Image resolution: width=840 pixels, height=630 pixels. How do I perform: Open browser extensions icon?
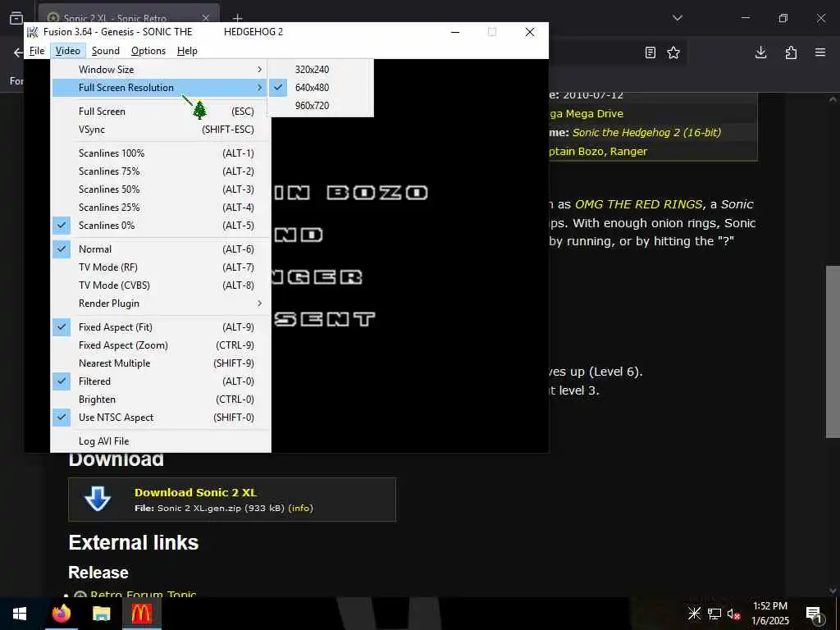pos(791,52)
